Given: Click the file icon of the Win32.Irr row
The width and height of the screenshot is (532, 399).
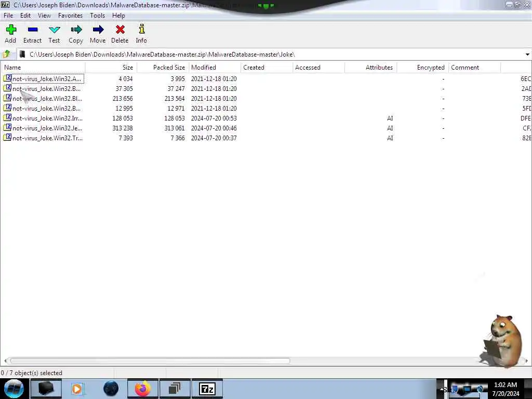Looking at the screenshot, I should [7, 118].
